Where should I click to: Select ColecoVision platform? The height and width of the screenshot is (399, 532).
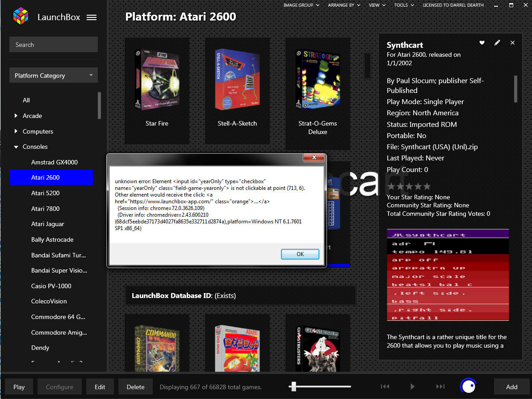click(49, 301)
